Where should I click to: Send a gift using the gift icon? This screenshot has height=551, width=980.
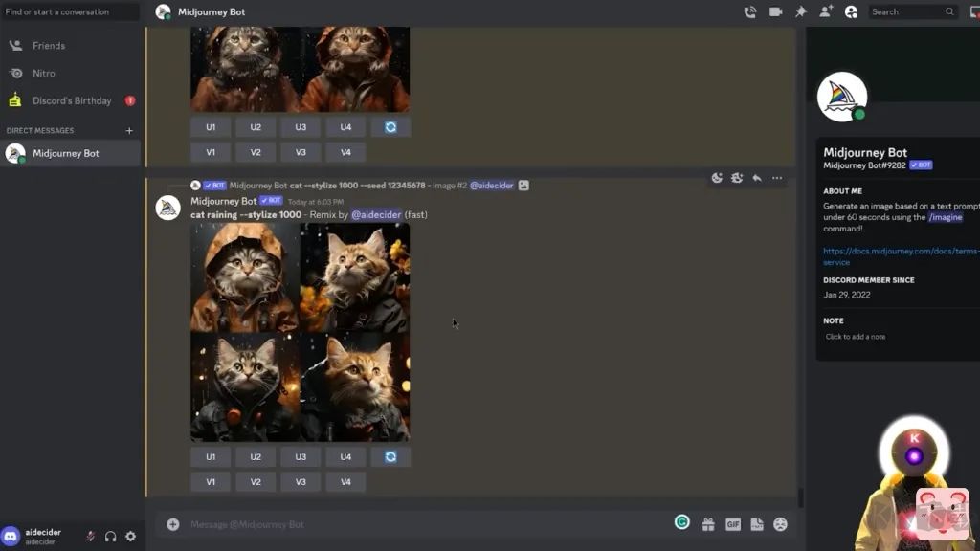708,524
